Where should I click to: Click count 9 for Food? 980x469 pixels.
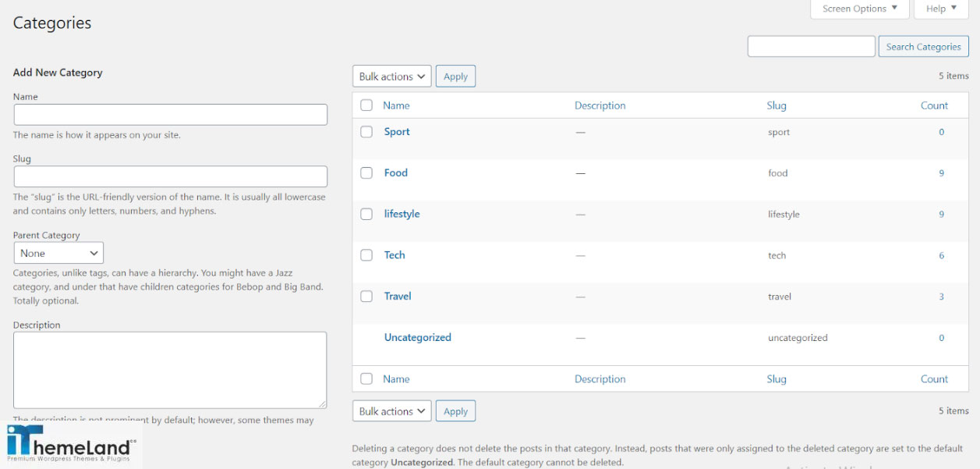click(941, 173)
